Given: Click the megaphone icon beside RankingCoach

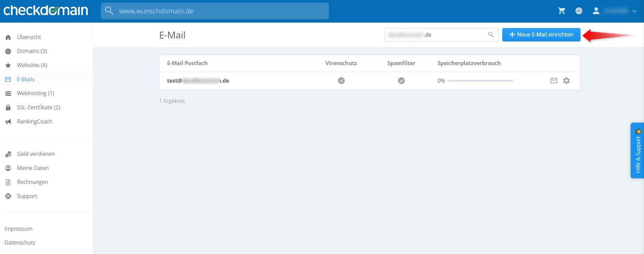Looking at the screenshot, I should click(x=8, y=122).
